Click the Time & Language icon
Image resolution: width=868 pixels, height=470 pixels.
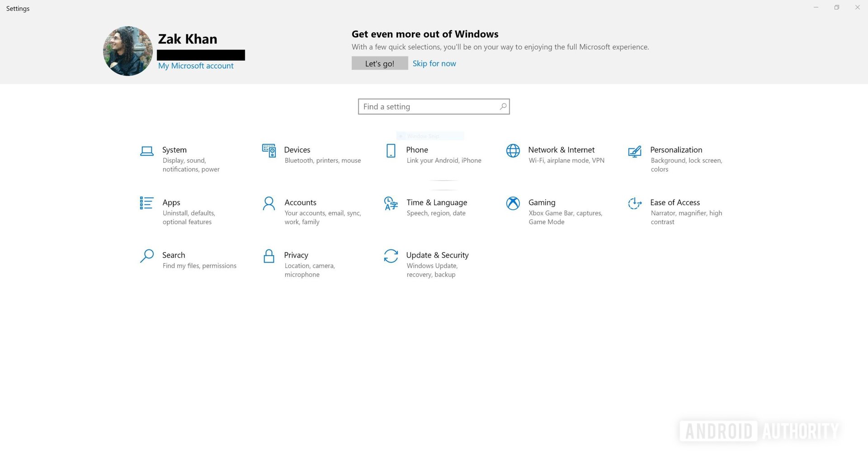click(391, 203)
